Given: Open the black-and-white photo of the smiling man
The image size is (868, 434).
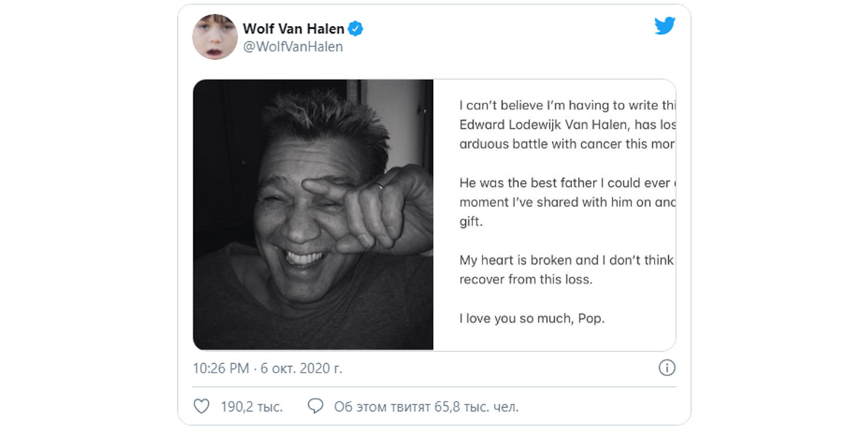Looking at the screenshot, I should 313,215.
